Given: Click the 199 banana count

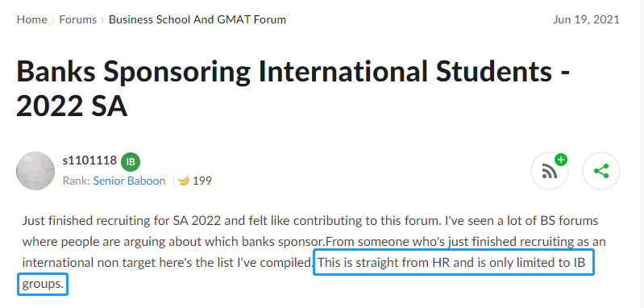Looking at the screenshot, I should point(202,181).
